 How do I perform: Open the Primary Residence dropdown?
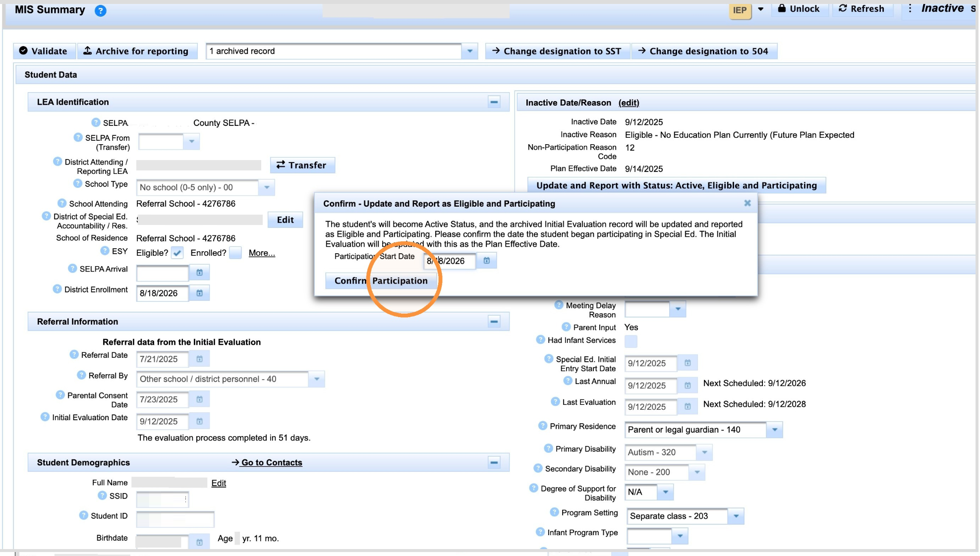[774, 430]
